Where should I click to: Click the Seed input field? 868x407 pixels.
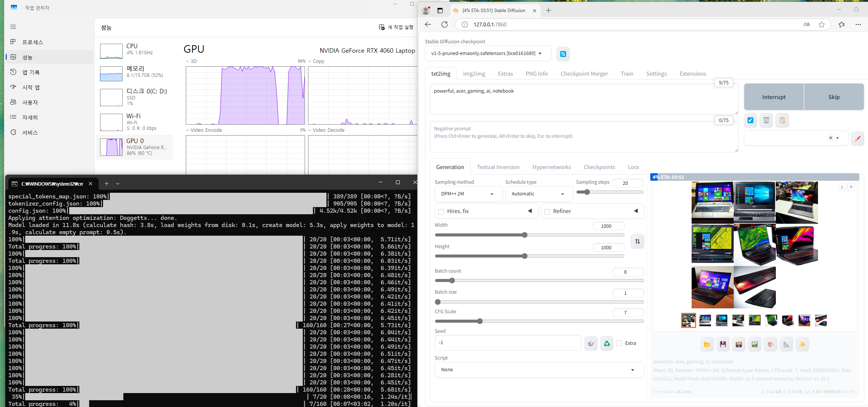coord(508,343)
